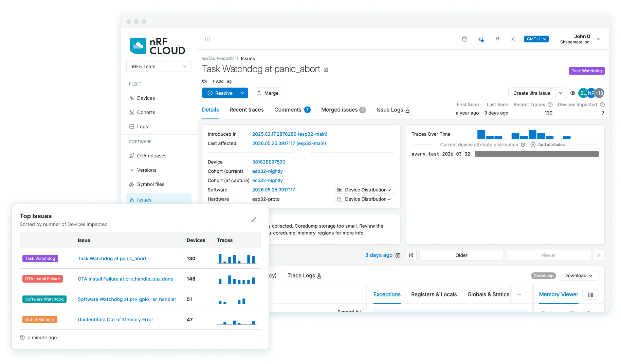The width and height of the screenshot is (621, 364).
Task: Open the Download dropdown
Action: click(579, 275)
